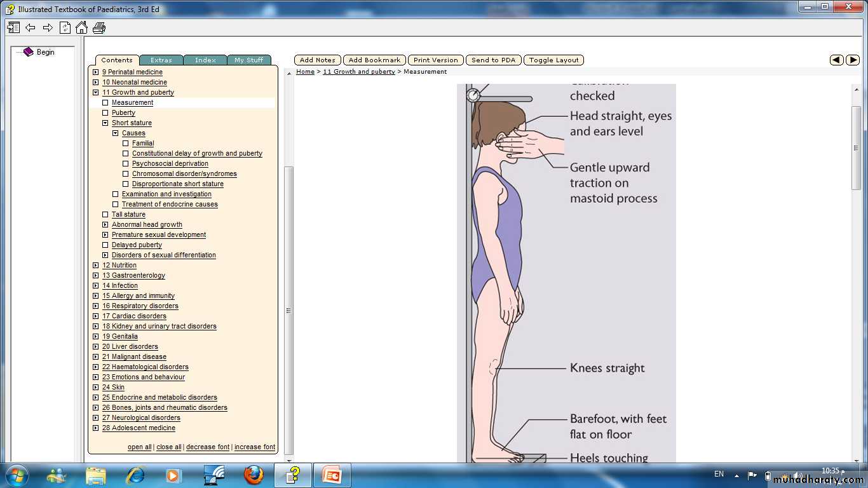
Task: Go to next page using right triangle button
Action: [853, 60]
